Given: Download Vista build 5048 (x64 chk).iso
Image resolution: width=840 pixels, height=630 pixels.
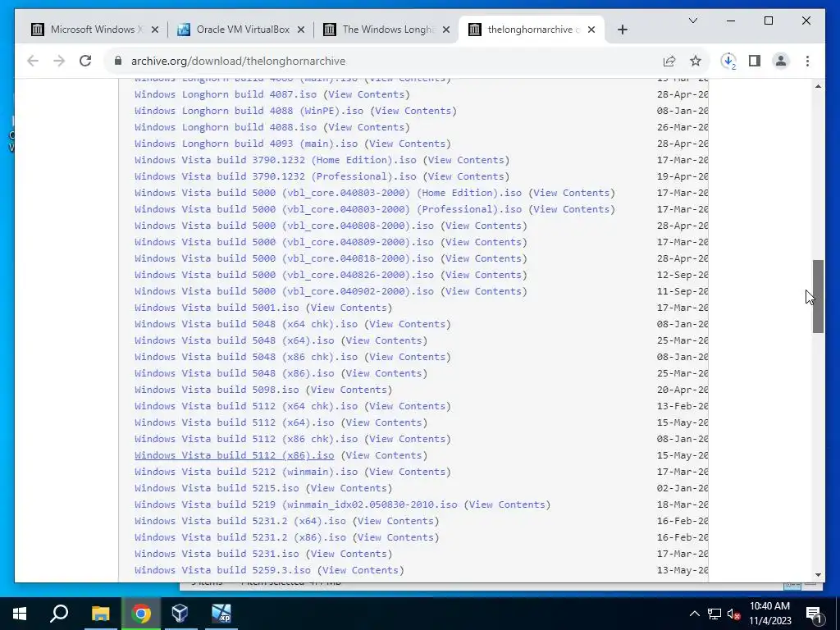Looking at the screenshot, I should (246, 324).
